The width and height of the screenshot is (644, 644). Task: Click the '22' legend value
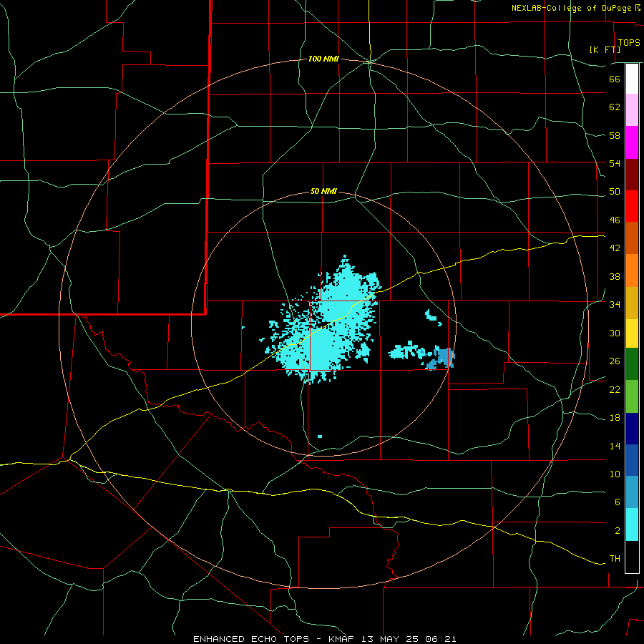tap(615, 389)
